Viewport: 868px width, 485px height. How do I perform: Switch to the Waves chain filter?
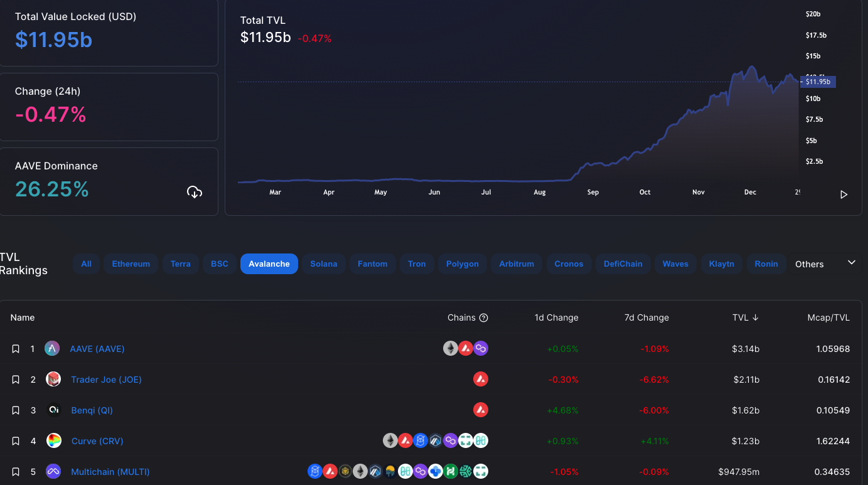click(x=675, y=264)
